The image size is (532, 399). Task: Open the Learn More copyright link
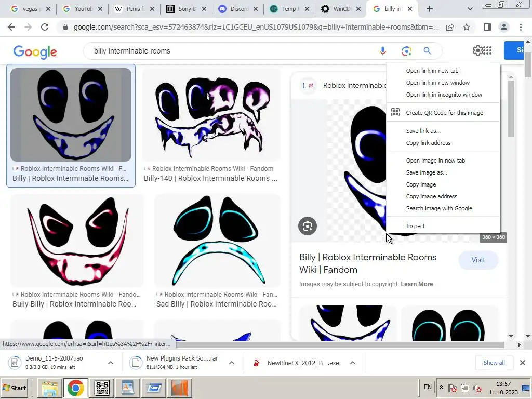[417, 284]
